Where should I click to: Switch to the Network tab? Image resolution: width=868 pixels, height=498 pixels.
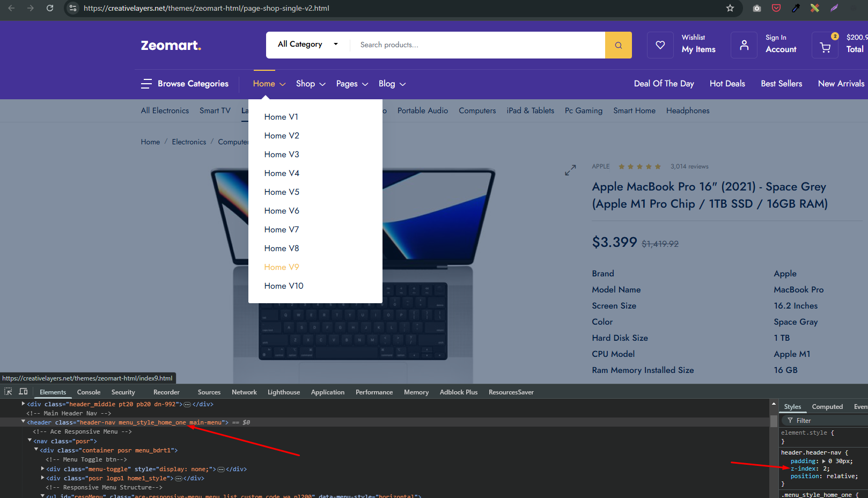click(244, 392)
